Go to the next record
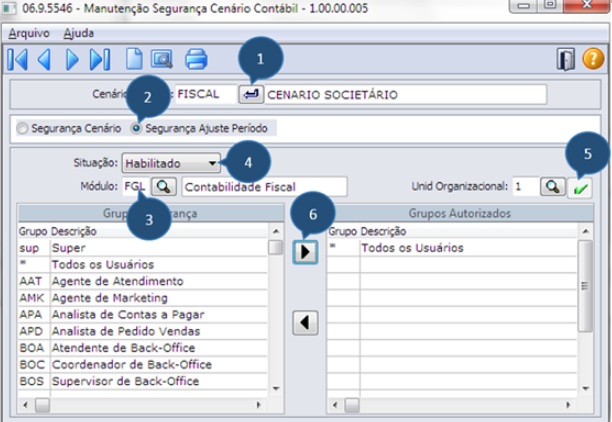This screenshot has height=422, width=612. tap(72, 60)
